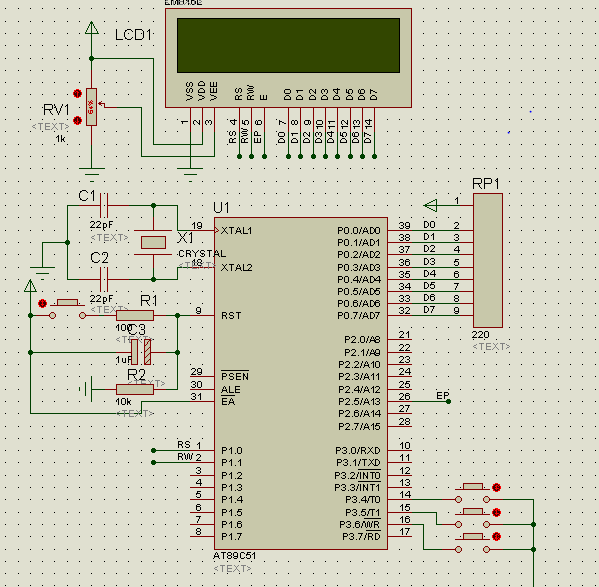Click the 'P1.7' pin label

pos(232,537)
